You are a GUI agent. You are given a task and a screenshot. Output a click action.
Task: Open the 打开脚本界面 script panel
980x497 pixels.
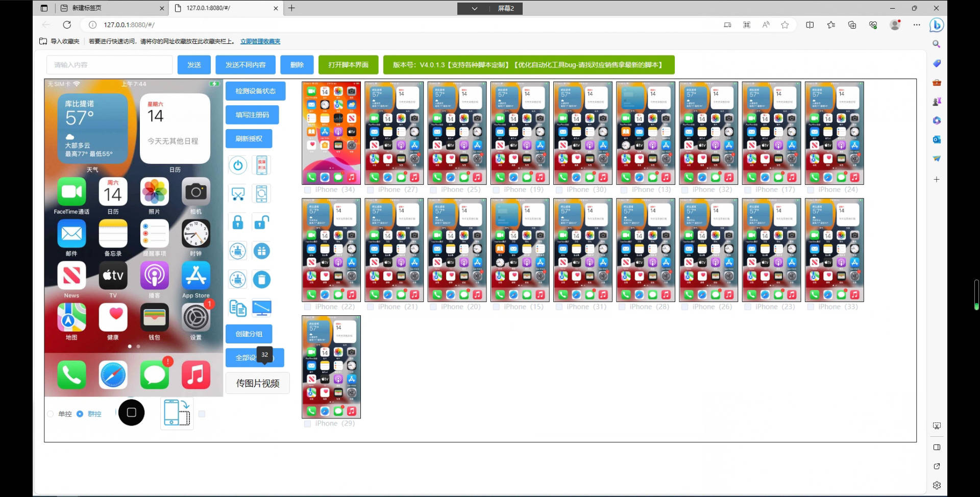349,65
